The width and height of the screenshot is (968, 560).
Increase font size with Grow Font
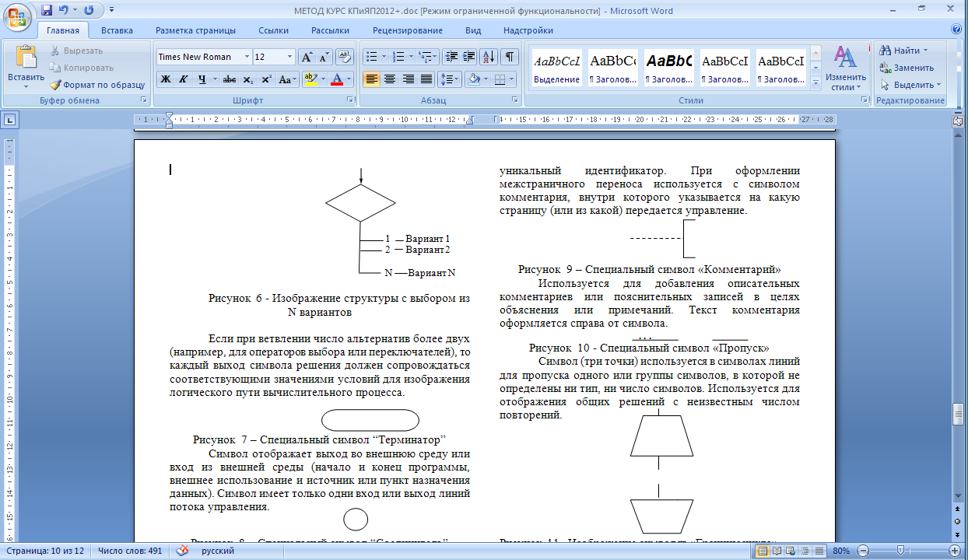(307, 57)
